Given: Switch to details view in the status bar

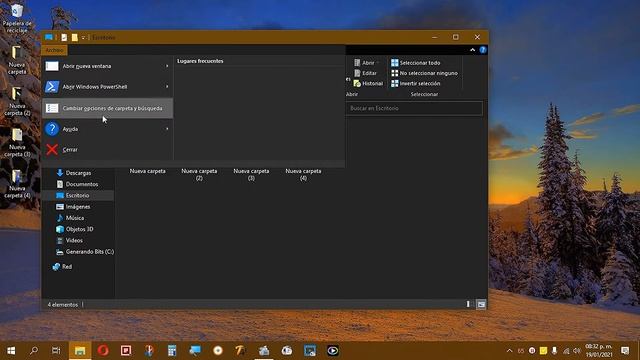Looking at the screenshot, I should pyautogui.click(x=468, y=304).
